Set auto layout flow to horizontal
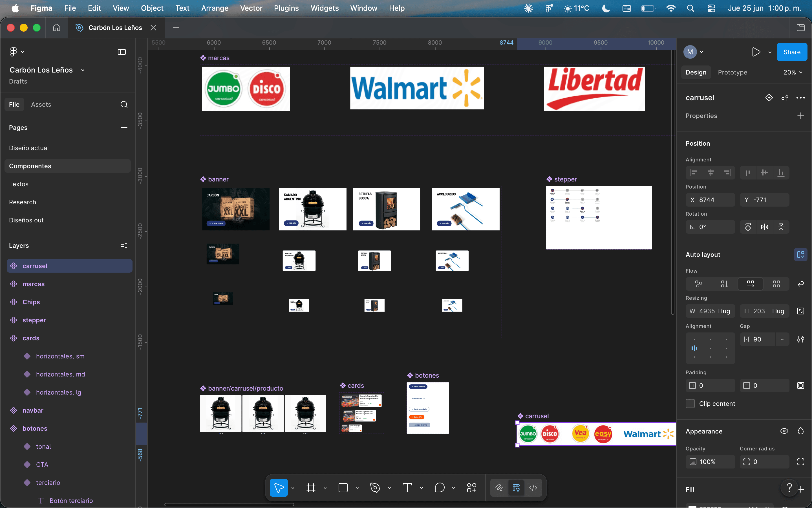Viewport: 812px width, 508px height. click(x=751, y=284)
